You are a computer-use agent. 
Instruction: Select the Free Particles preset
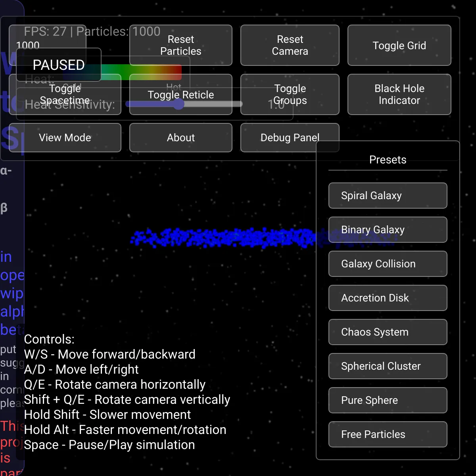(388, 434)
